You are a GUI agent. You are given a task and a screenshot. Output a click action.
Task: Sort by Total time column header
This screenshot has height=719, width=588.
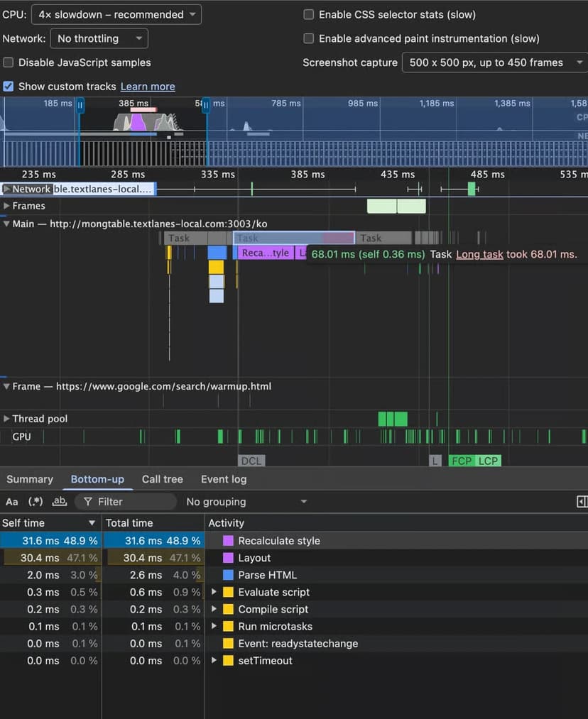(x=153, y=523)
